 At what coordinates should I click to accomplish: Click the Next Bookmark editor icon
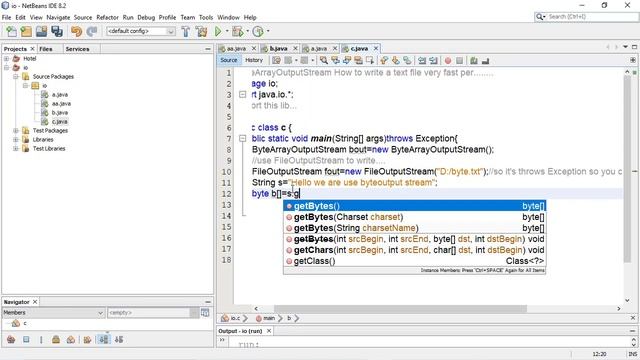click(x=396, y=60)
